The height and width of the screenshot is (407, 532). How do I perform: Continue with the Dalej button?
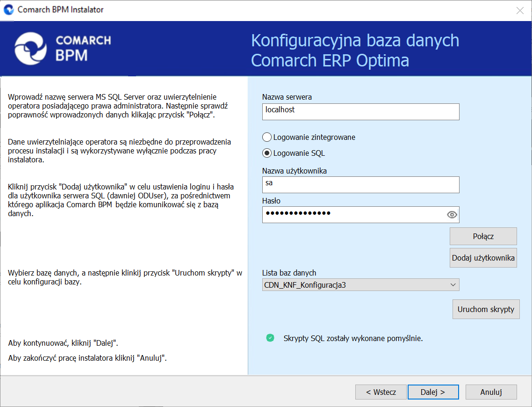coord(433,392)
